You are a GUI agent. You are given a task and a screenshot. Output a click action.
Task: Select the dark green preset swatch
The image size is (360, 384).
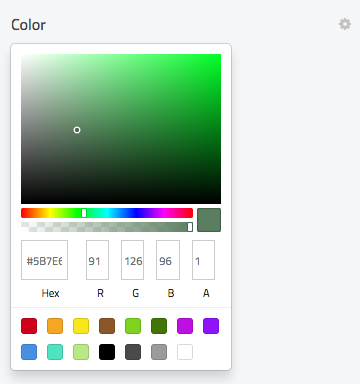pyautogui.click(x=159, y=326)
